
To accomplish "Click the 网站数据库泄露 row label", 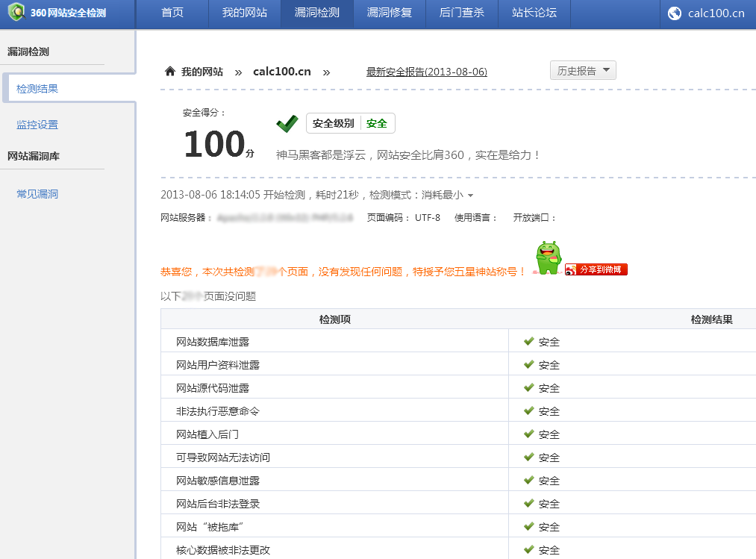I will 213,342.
